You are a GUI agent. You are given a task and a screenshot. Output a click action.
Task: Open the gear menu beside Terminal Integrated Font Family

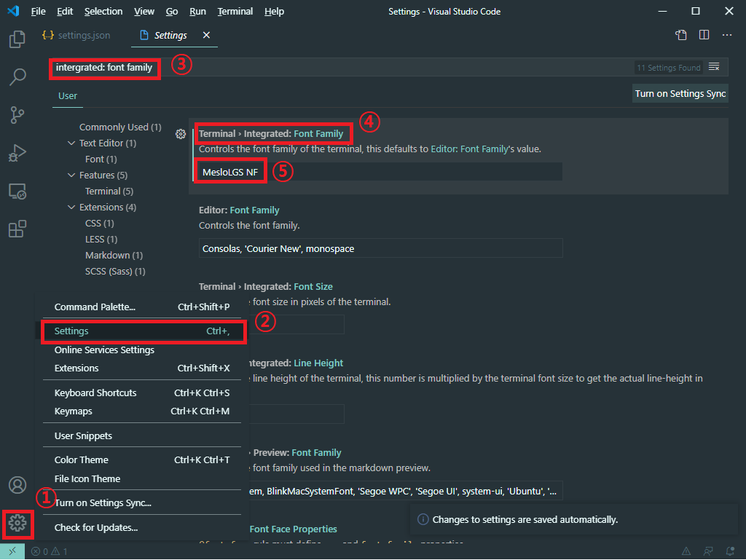coord(181,134)
